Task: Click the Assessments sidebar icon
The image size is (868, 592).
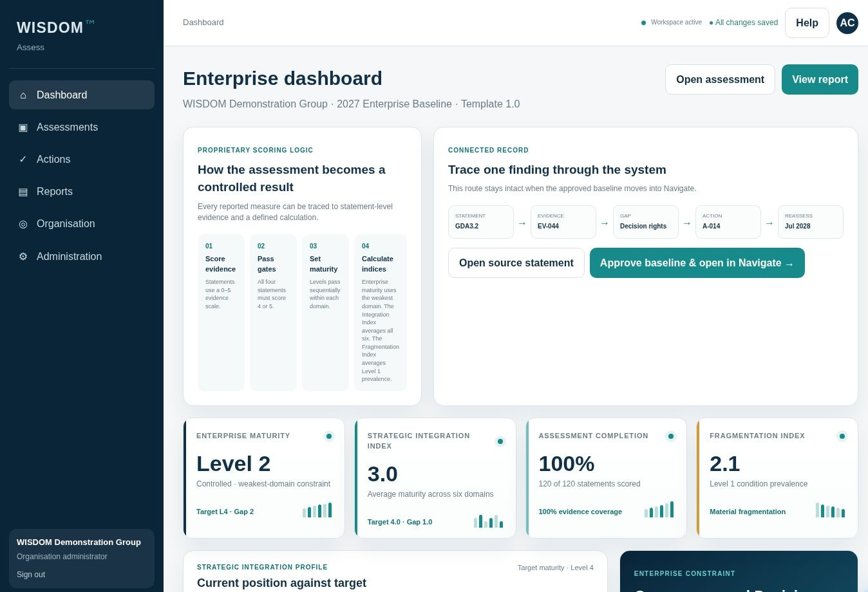Action: tap(23, 127)
